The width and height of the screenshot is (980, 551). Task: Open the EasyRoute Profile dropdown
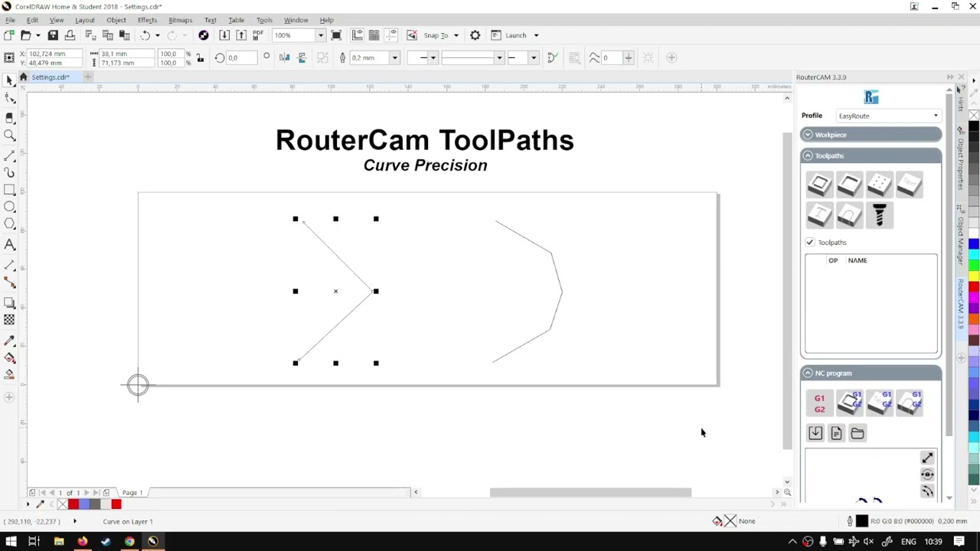pos(888,116)
